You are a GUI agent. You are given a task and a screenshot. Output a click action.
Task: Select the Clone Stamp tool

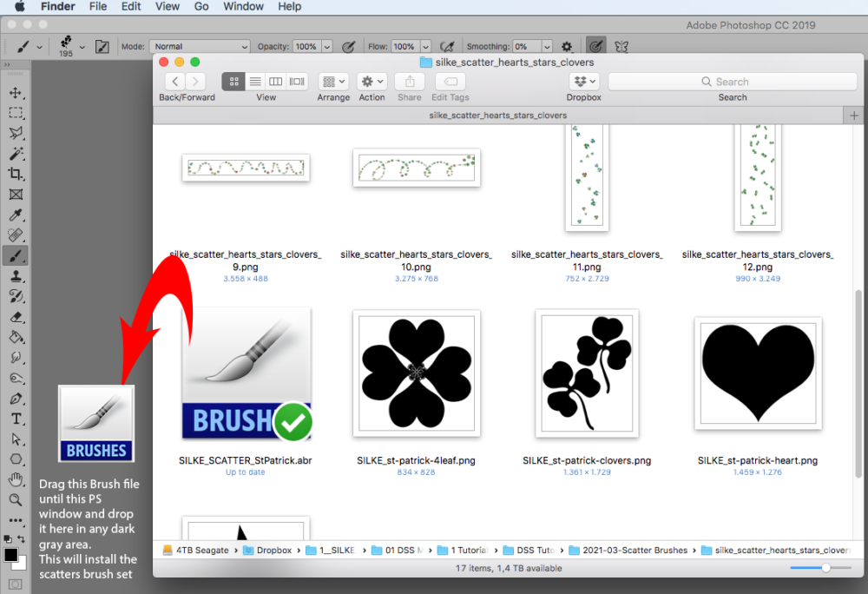[x=16, y=276]
